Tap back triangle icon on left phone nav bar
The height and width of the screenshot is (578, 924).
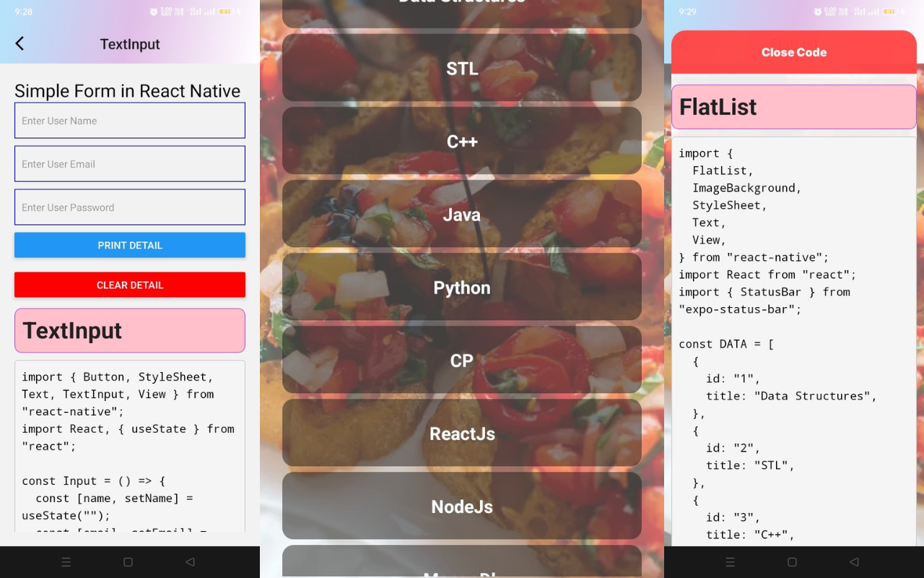190,562
